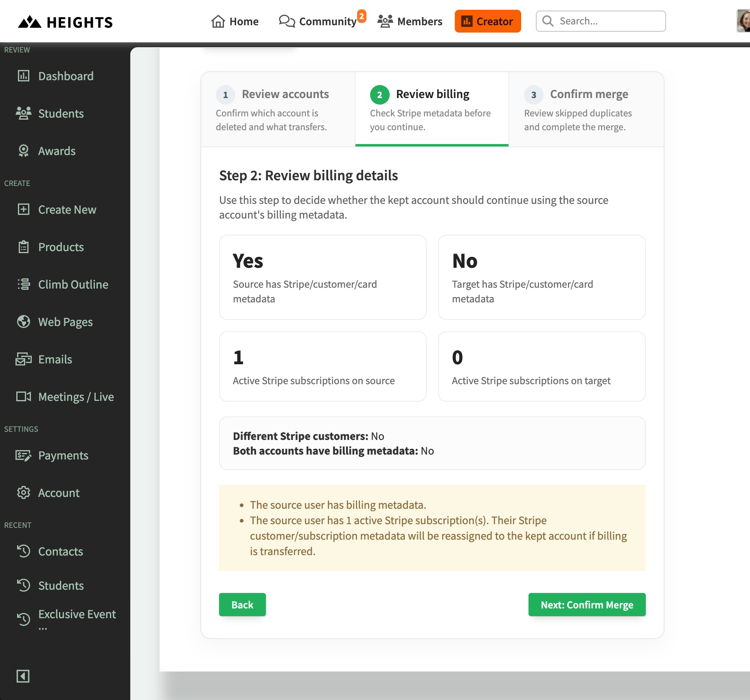Click the Products clipboard icon
The width and height of the screenshot is (750, 700).
tap(24, 247)
